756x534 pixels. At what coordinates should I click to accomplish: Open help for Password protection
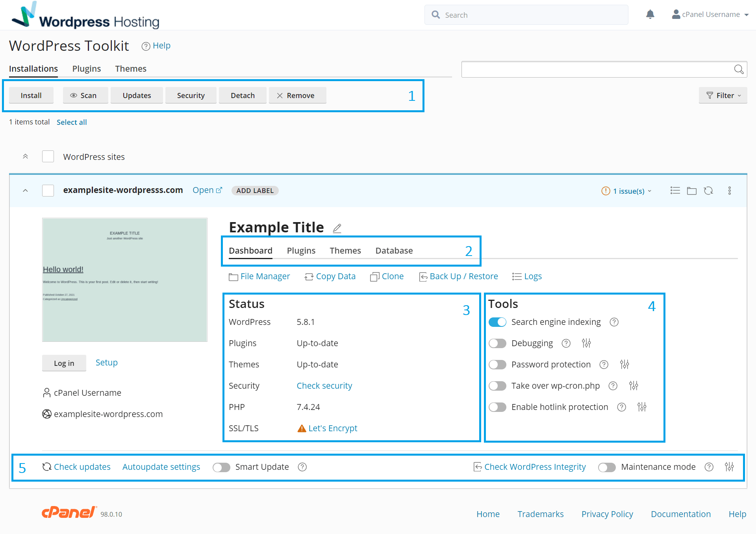pyautogui.click(x=604, y=365)
